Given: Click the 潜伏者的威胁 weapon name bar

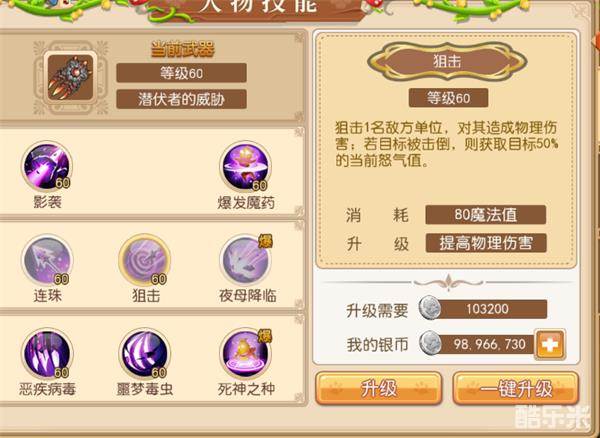Looking at the screenshot, I should (x=181, y=99).
